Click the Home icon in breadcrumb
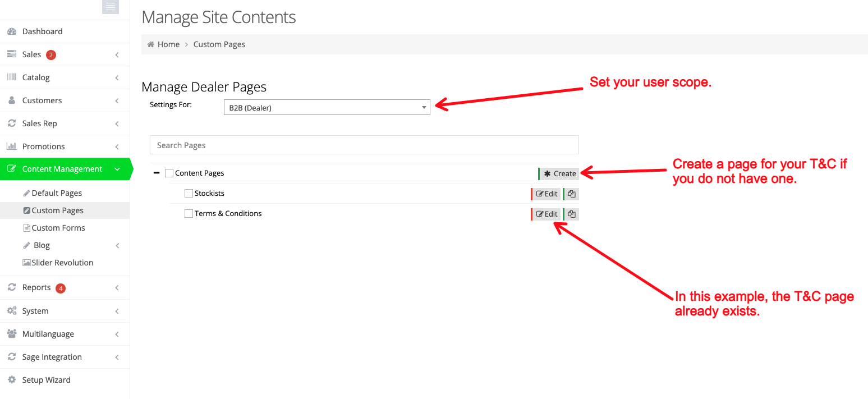This screenshot has width=868, height=399. tap(150, 44)
